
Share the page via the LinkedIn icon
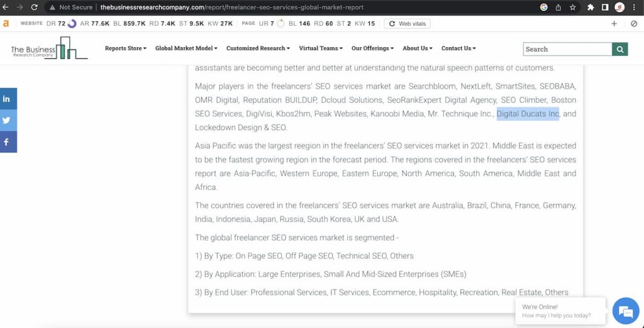8,99
